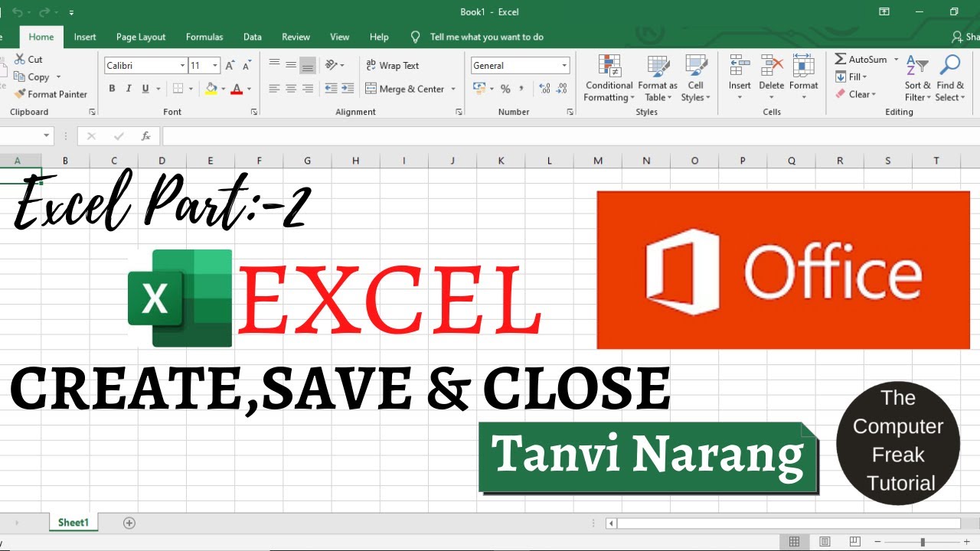Viewport: 980px width, 551px height.
Task: Open Alignment dialog launcher arrow
Action: (x=459, y=112)
